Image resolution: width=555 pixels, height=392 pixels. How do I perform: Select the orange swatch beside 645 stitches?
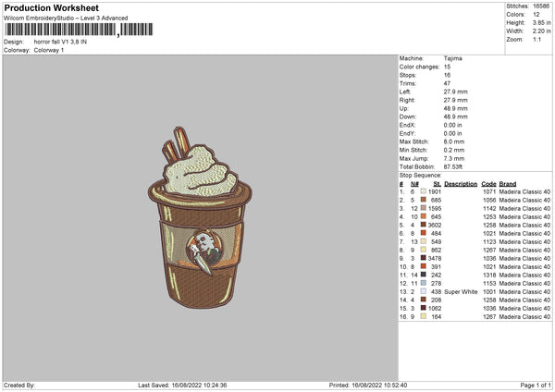(x=424, y=216)
